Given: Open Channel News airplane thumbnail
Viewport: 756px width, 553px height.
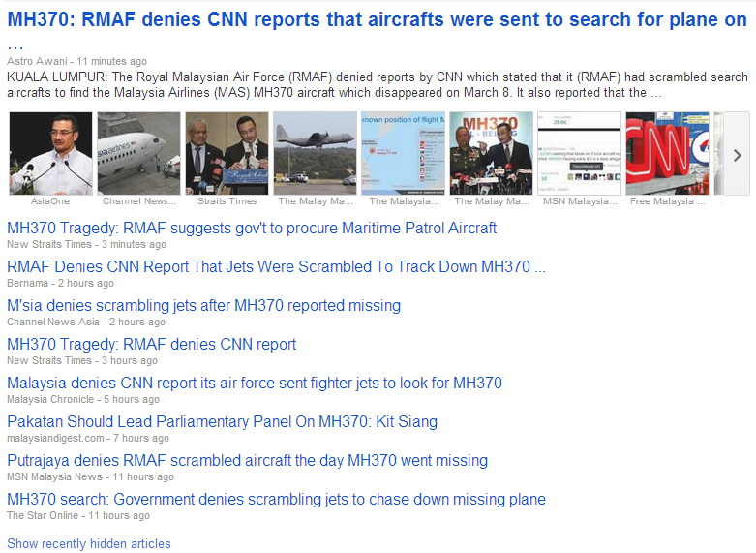Looking at the screenshot, I should (x=138, y=153).
